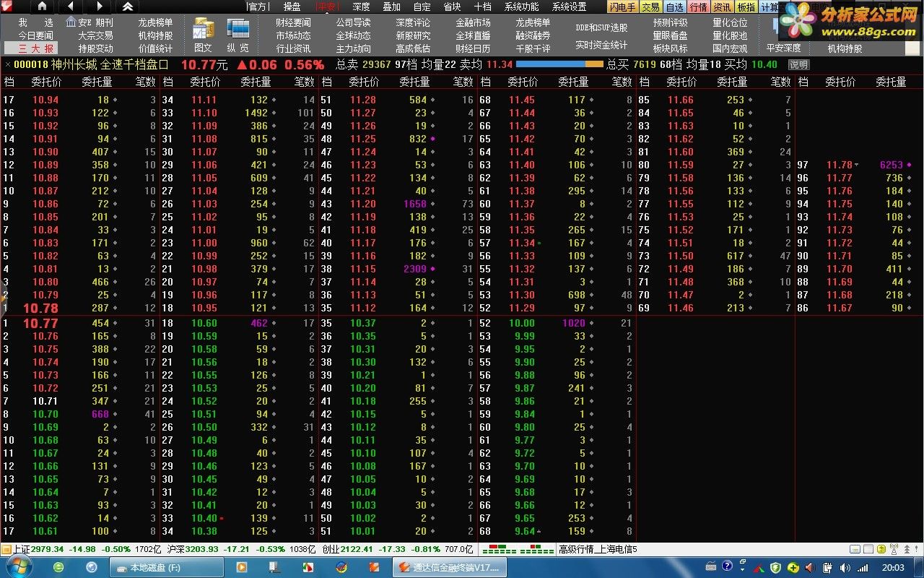Switch to the 行情 tab
924x578 pixels.
click(x=698, y=7)
